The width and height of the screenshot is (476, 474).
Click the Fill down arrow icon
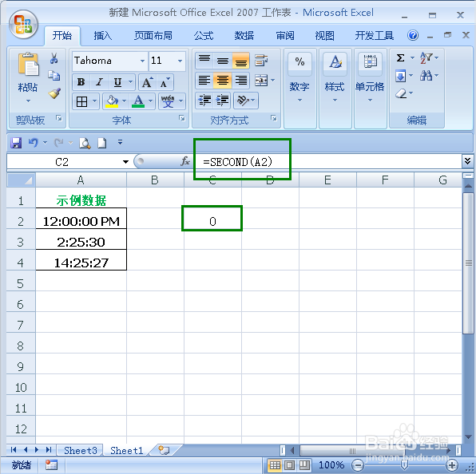(400, 76)
